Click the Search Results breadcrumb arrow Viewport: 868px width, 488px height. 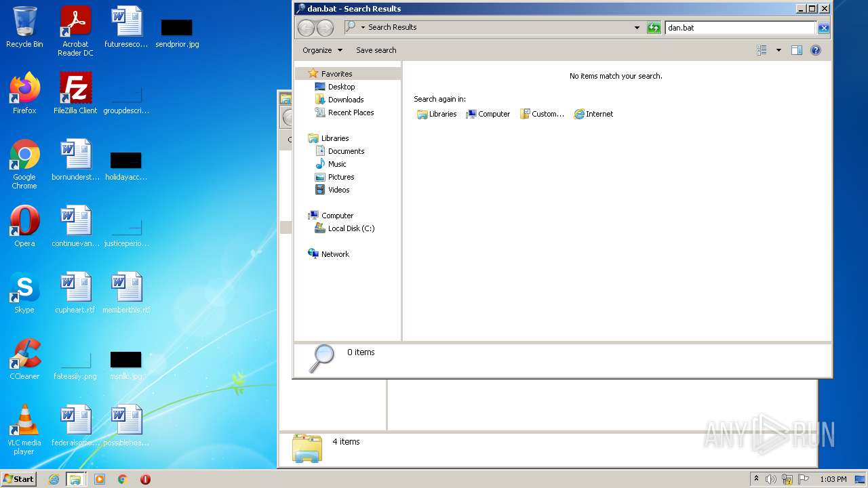click(363, 28)
